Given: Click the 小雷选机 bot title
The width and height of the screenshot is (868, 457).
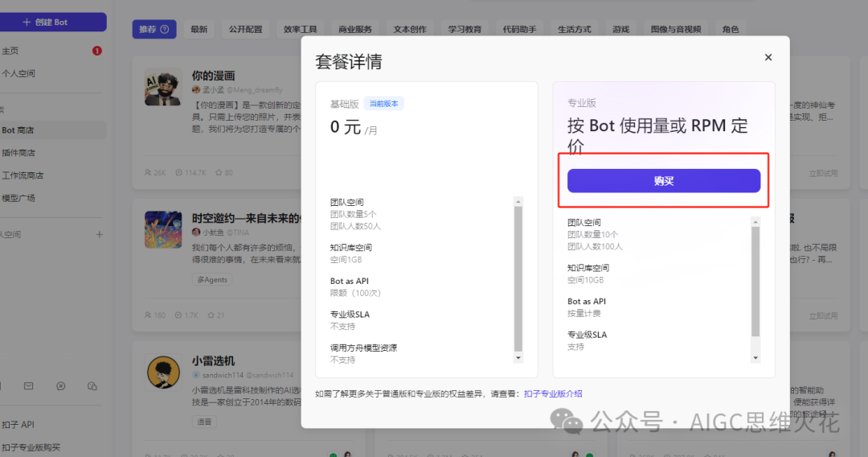Looking at the screenshot, I should [213, 361].
